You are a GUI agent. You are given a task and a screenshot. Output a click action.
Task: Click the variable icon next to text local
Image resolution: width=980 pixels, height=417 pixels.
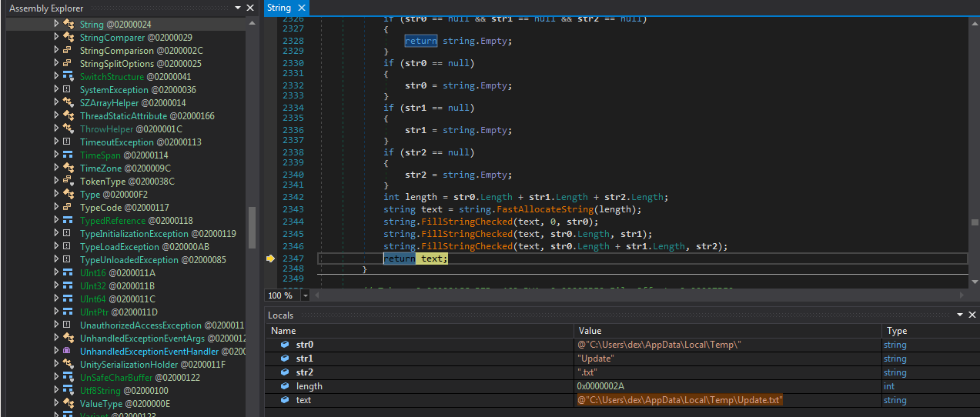[x=285, y=400]
